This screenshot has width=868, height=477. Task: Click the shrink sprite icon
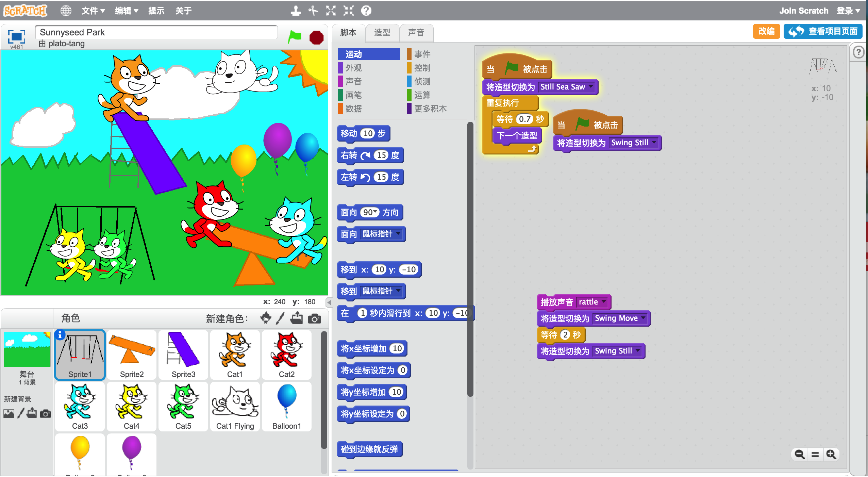348,11
